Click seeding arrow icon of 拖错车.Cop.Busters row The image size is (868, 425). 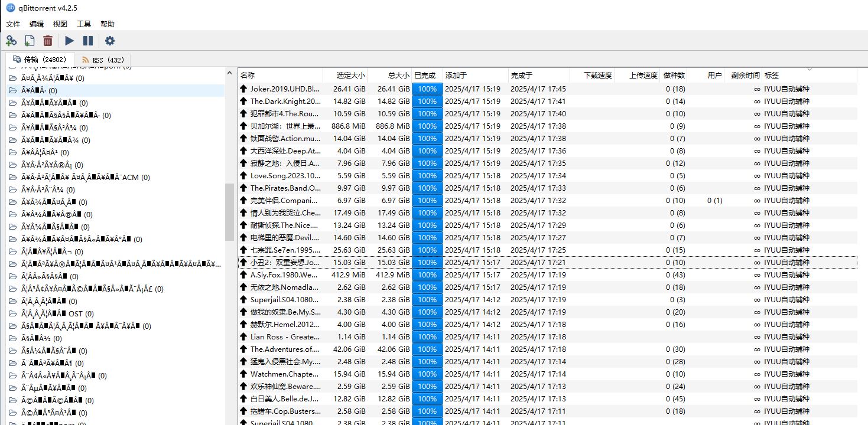pyautogui.click(x=243, y=411)
